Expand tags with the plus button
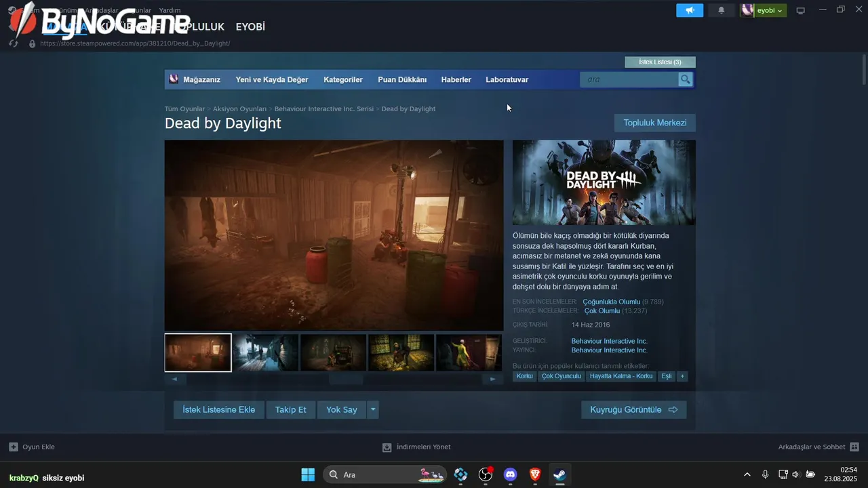The width and height of the screenshot is (868, 488). [x=682, y=376]
